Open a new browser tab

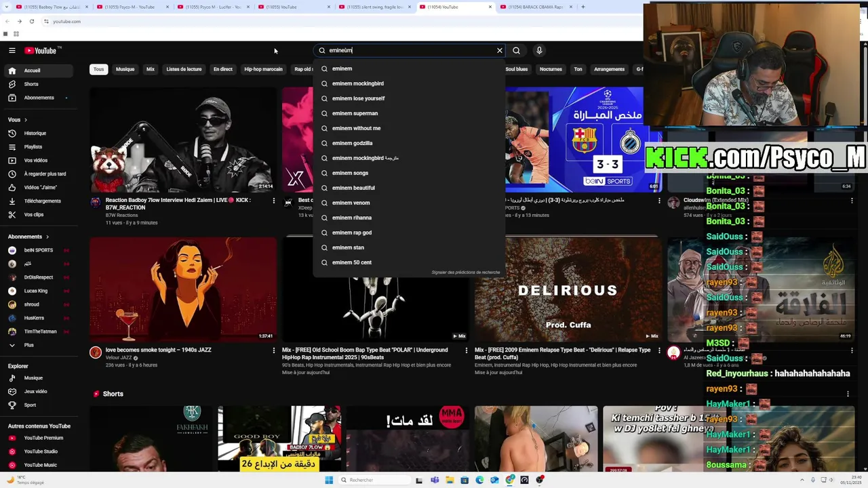pos(583,7)
